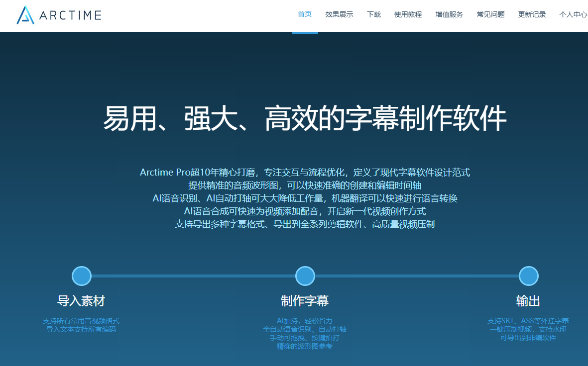Open the 使用教程 menu item
Viewport: 588px width, 366px height.
tap(408, 14)
